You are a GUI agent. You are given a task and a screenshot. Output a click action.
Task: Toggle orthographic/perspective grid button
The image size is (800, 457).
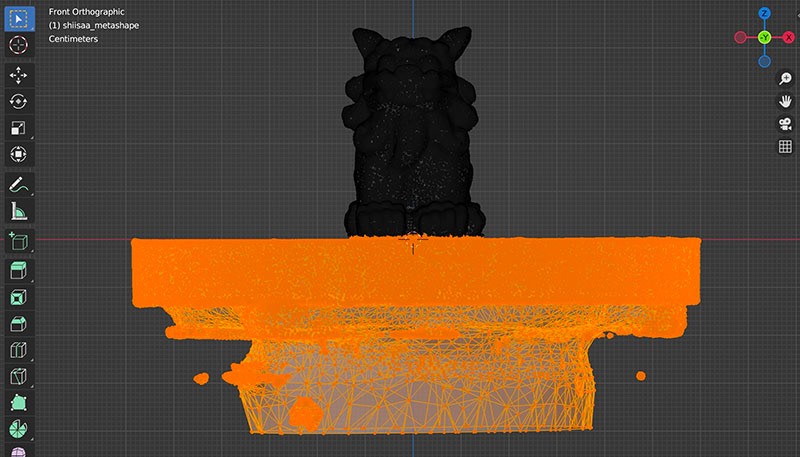785,146
